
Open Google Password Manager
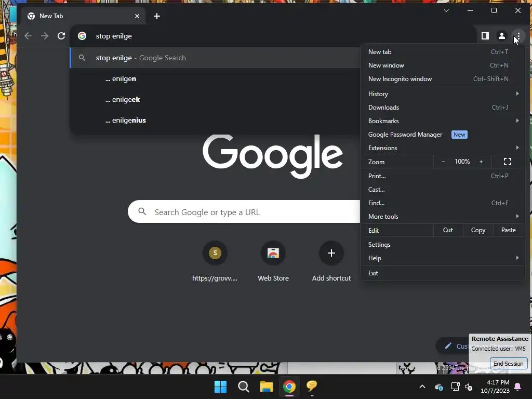(x=443, y=135)
